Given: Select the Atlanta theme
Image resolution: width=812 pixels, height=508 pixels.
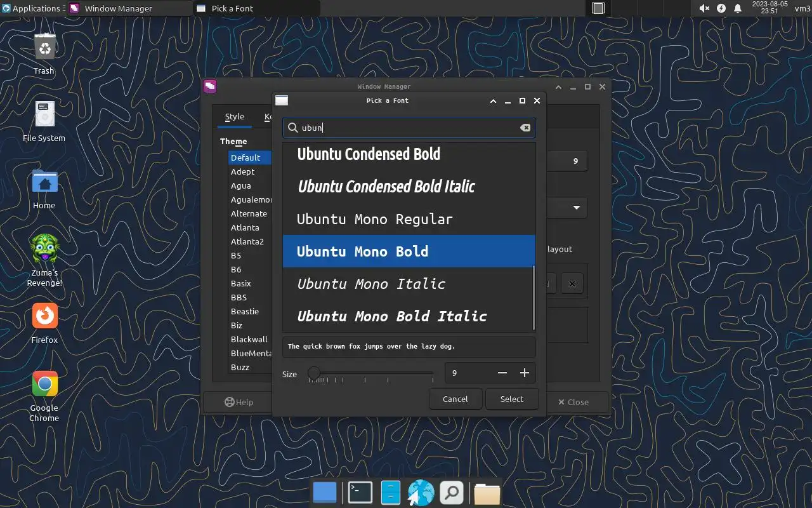Looking at the screenshot, I should click(250, 227).
